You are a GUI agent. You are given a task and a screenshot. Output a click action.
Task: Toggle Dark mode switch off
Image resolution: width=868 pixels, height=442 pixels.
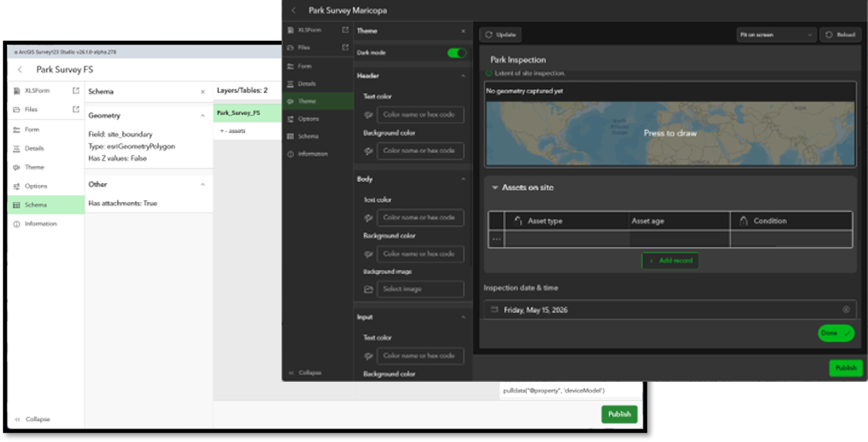457,53
